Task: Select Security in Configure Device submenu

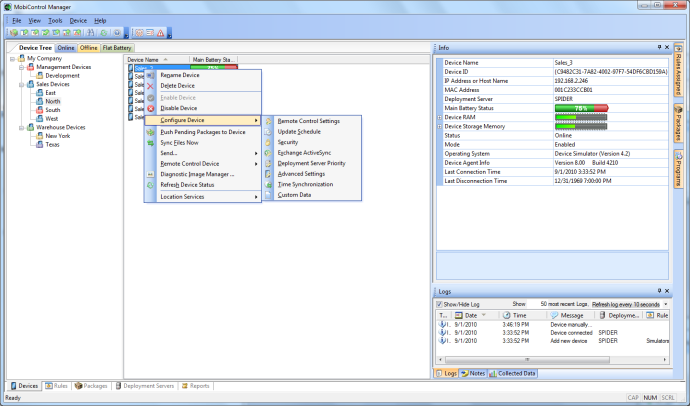Action: coord(312,142)
